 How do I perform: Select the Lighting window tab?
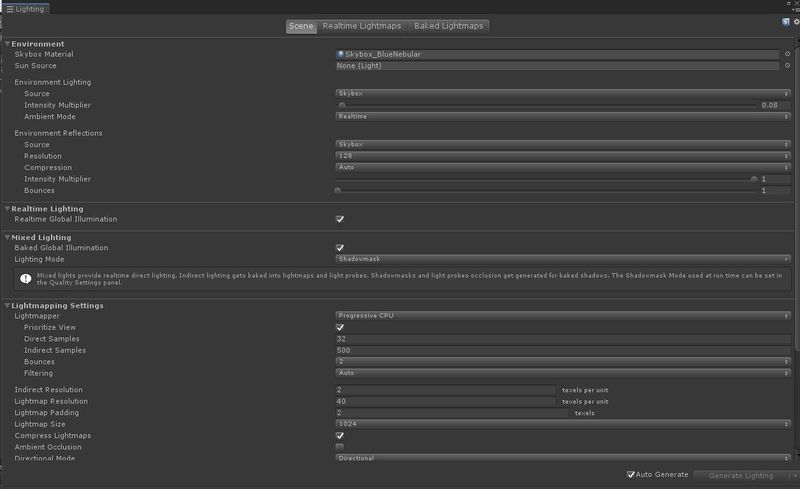tap(26, 9)
